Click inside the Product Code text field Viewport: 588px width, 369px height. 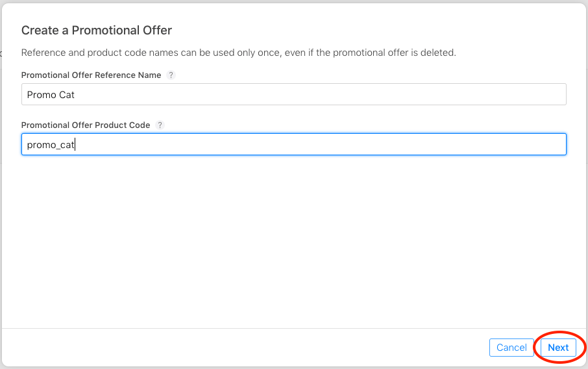point(293,144)
